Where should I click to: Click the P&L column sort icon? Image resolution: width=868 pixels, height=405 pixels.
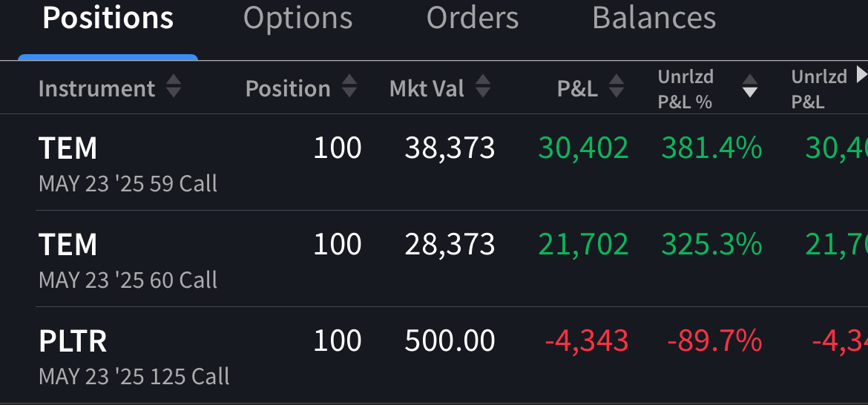[617, 88]
